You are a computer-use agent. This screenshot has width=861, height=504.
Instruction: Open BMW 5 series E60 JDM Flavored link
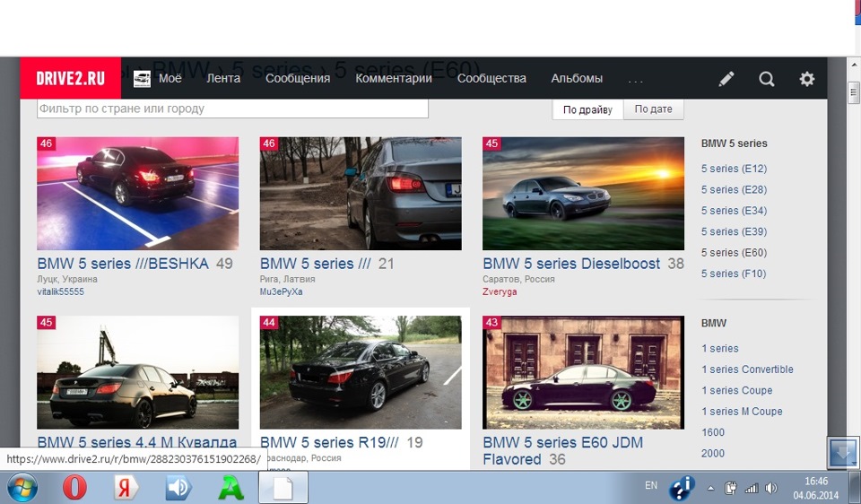(x=563, y=450)
